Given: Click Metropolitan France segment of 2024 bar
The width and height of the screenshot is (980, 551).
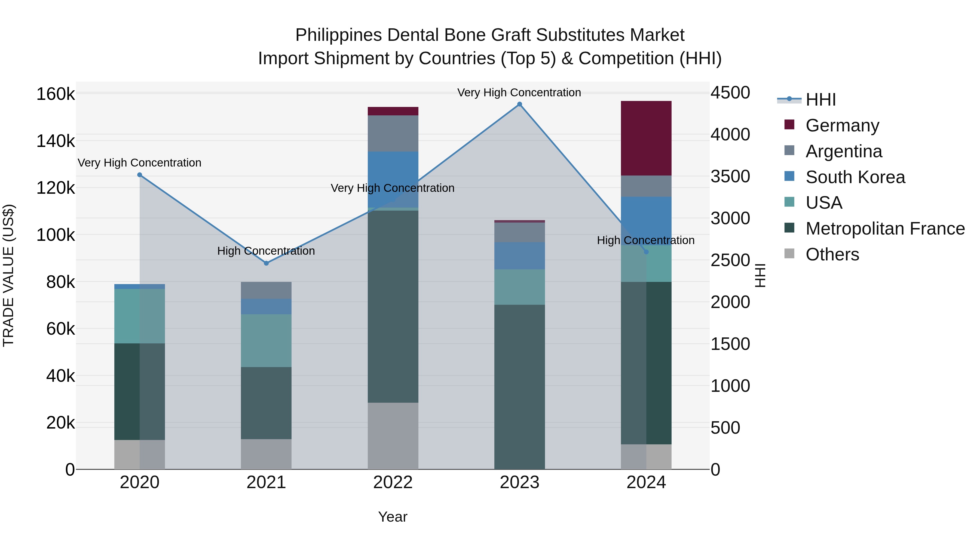Looking at the screenshot, I should [x=646, y=363].
